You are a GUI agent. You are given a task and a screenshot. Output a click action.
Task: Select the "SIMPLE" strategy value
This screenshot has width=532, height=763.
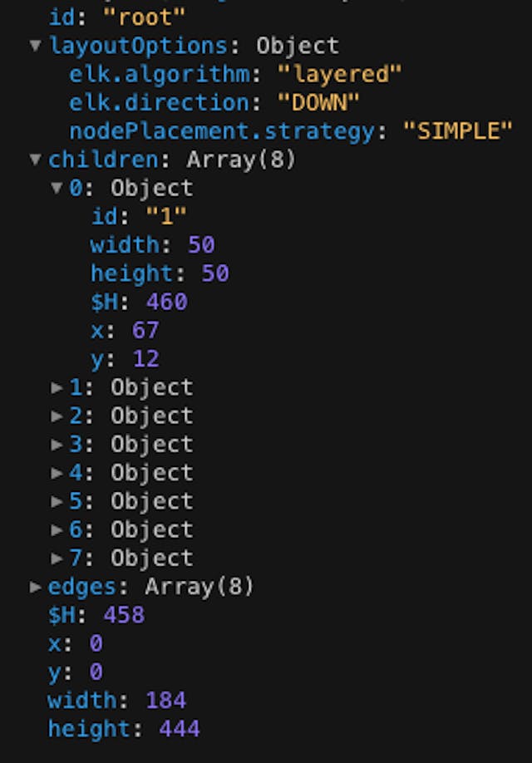click(457, 131)
